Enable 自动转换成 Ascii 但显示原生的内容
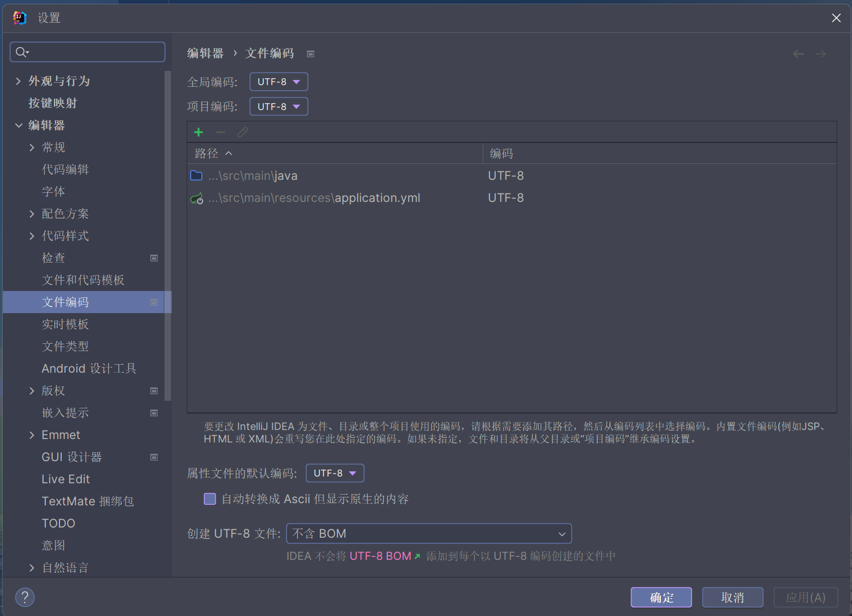 (210, 499)
